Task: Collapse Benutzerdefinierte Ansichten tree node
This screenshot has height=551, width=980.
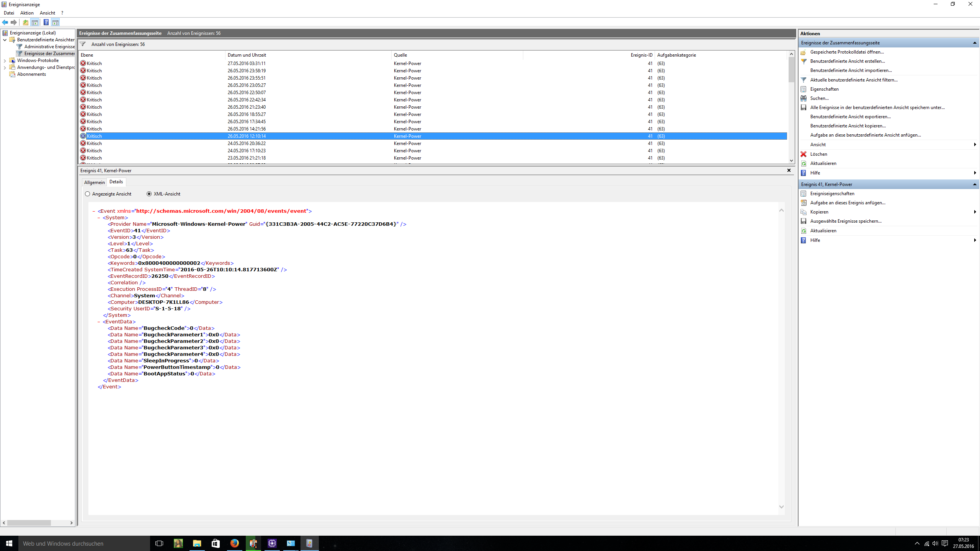Action: coord(5,40)
